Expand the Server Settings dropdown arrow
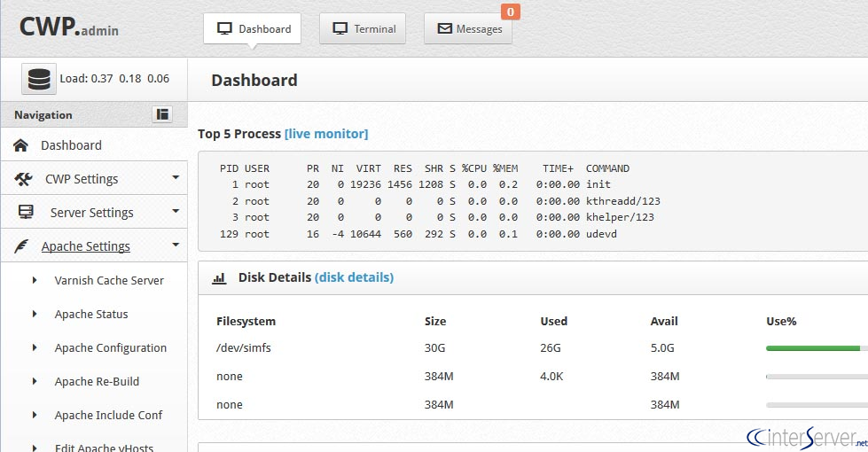868x452 pixels. click(x=176, y=211)
